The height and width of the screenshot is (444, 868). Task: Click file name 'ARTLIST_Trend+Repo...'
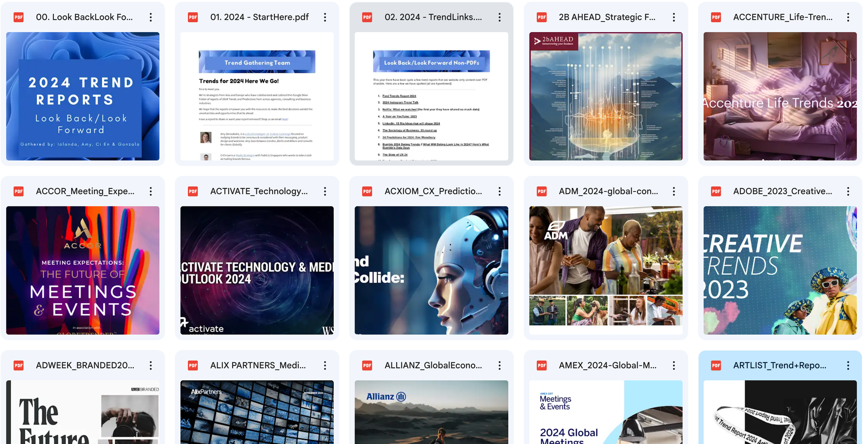click(x=780, y=366)
